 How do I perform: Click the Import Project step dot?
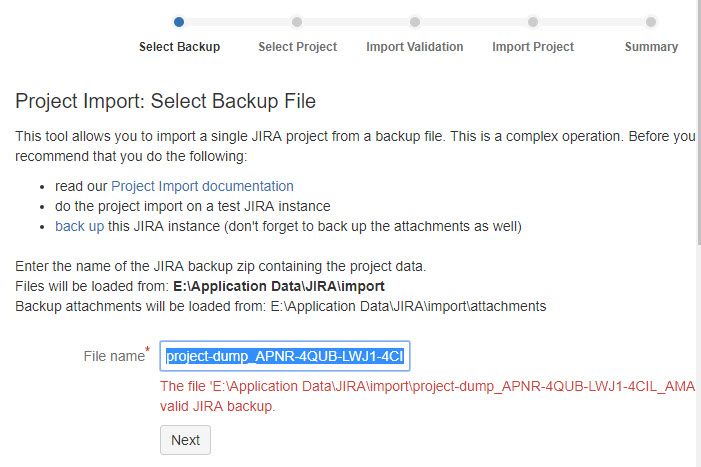coord(533,22)
